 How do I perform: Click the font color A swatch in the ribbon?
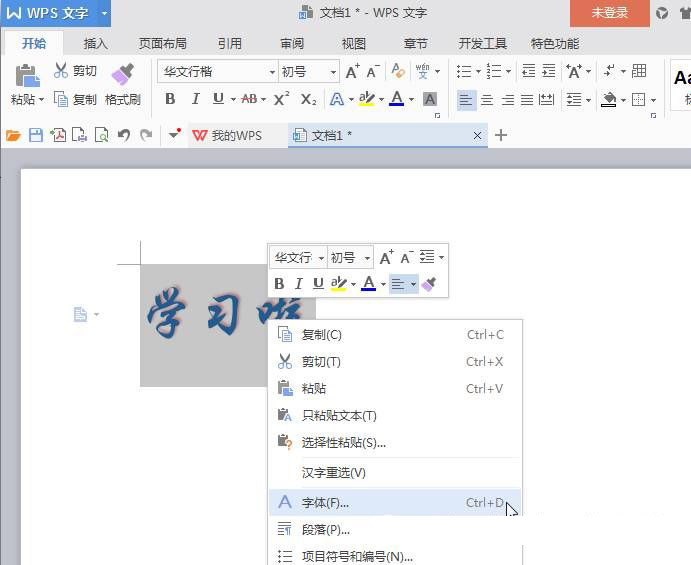pyautogui.click(x=397, y=99)
